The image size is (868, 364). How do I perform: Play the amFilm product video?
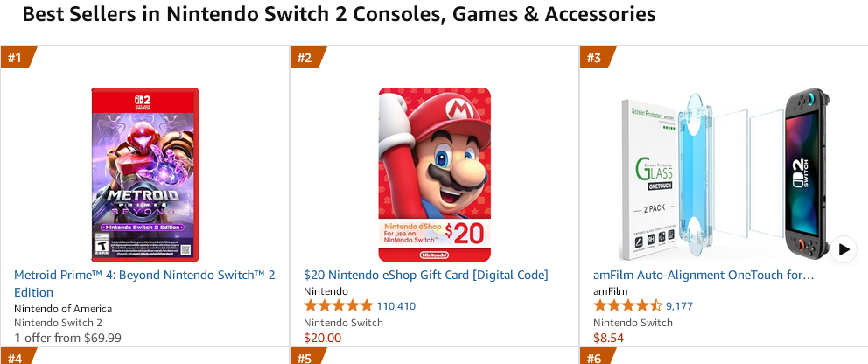pyautogui.click(x=843, y=249)
